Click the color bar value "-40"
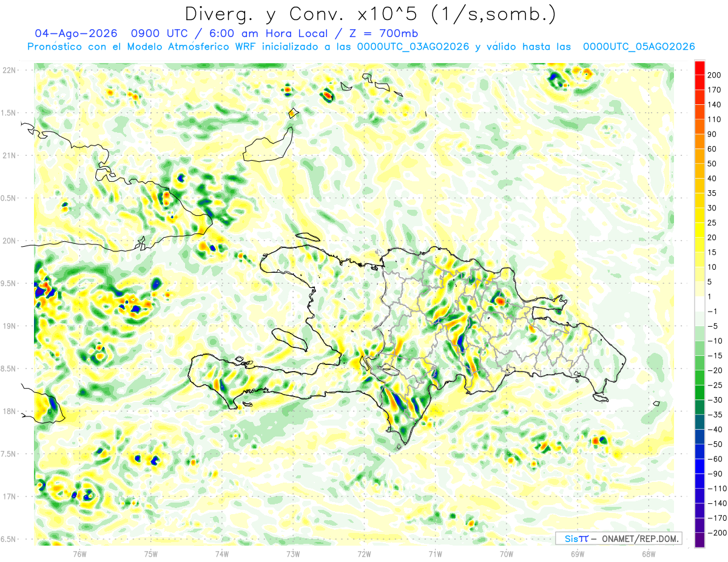 (x=715, y=430)
